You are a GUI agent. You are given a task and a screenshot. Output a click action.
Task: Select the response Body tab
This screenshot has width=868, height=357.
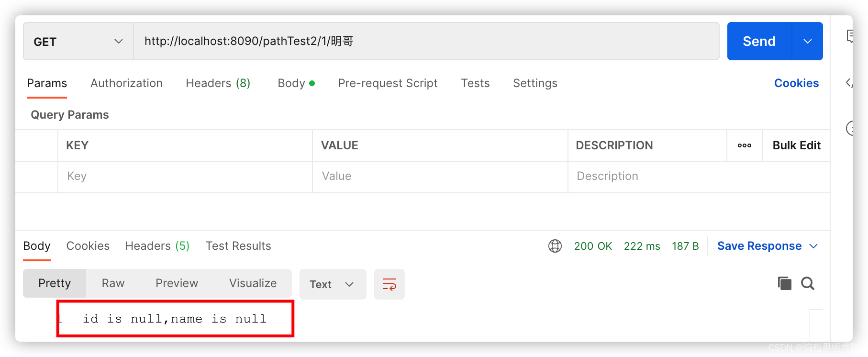[x=37, y=246]
